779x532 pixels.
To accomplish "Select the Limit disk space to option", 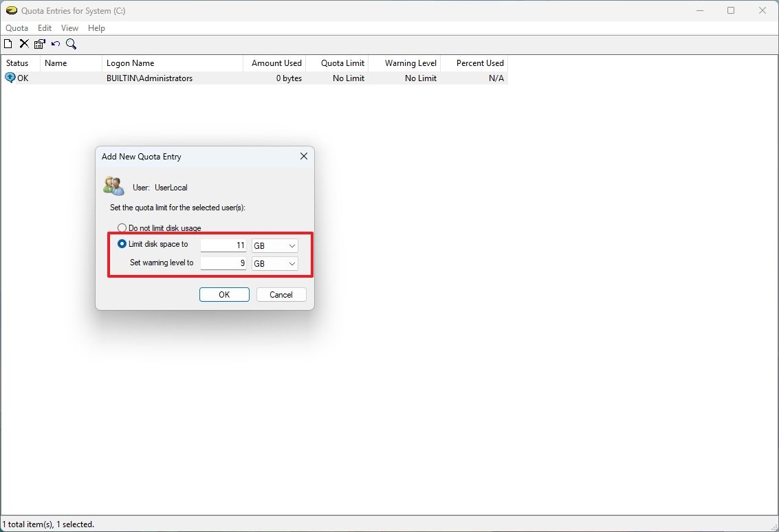I will (122, 244).
